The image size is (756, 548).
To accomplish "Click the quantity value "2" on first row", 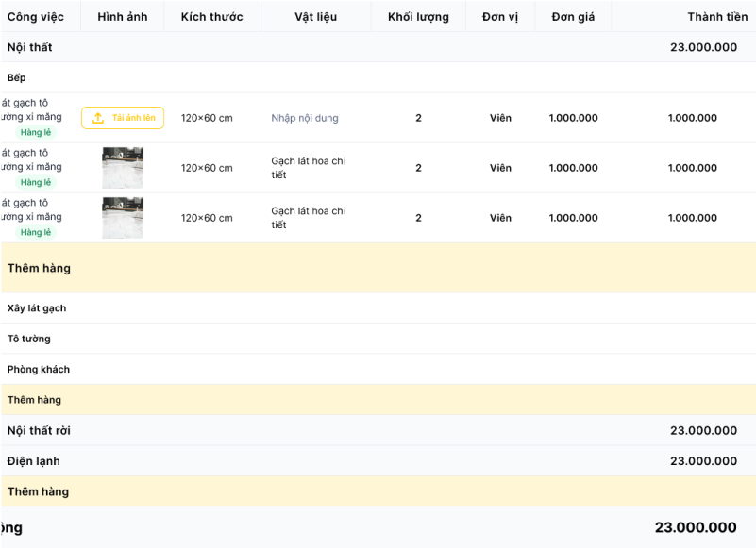I will coord(418,118).
